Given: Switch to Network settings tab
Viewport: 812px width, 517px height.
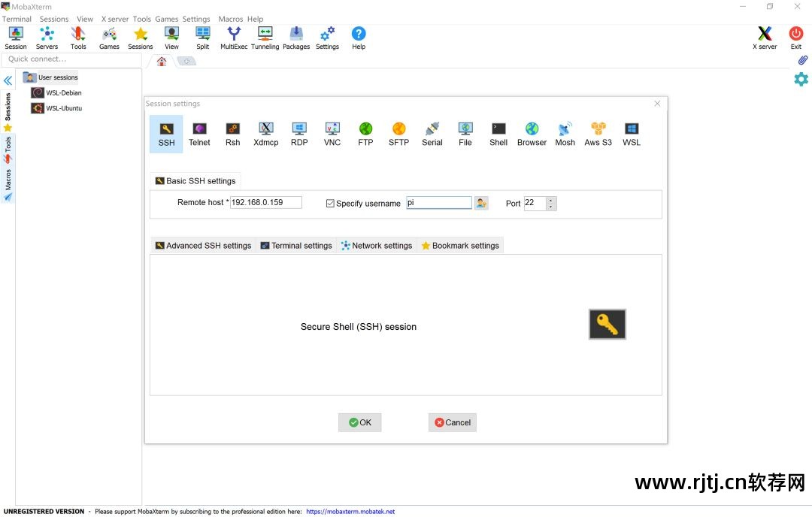Looking at the screenshot, I should [x=377, y=245].
